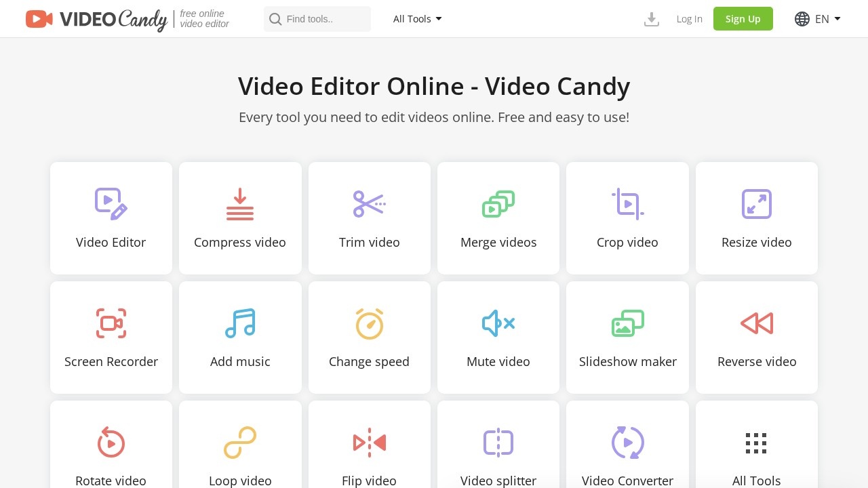Click the Mute video label
Image resolution: width=868 pixels, height=488 pixels.
[498, 361]
